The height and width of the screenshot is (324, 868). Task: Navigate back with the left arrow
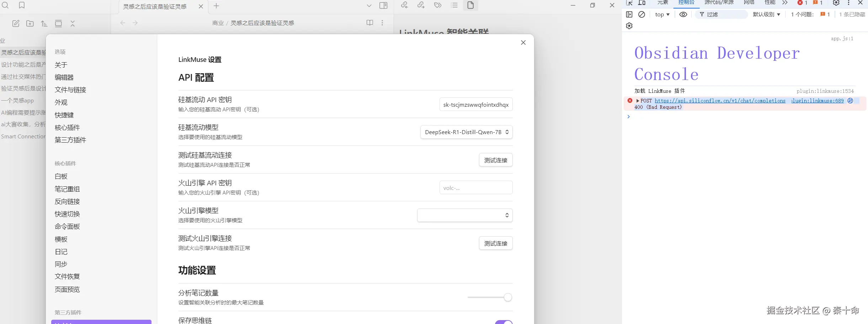click(123, 23)
